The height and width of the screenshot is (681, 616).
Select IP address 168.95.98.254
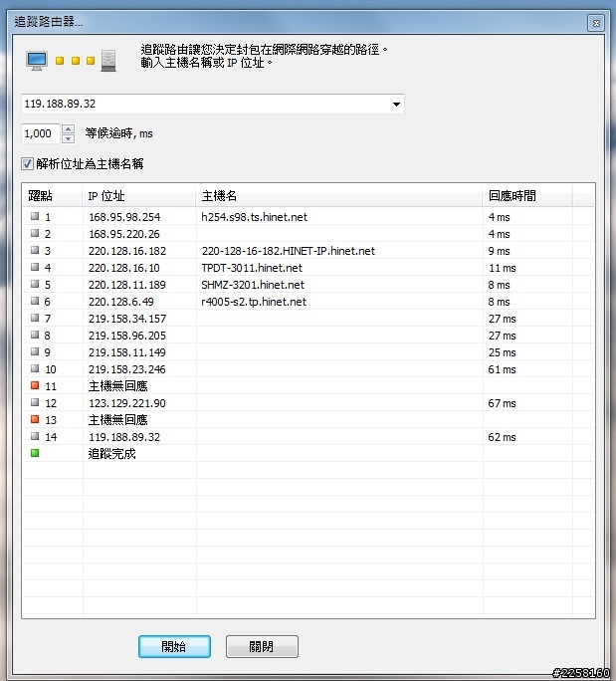pyautogui.click(x=124, y=217)
